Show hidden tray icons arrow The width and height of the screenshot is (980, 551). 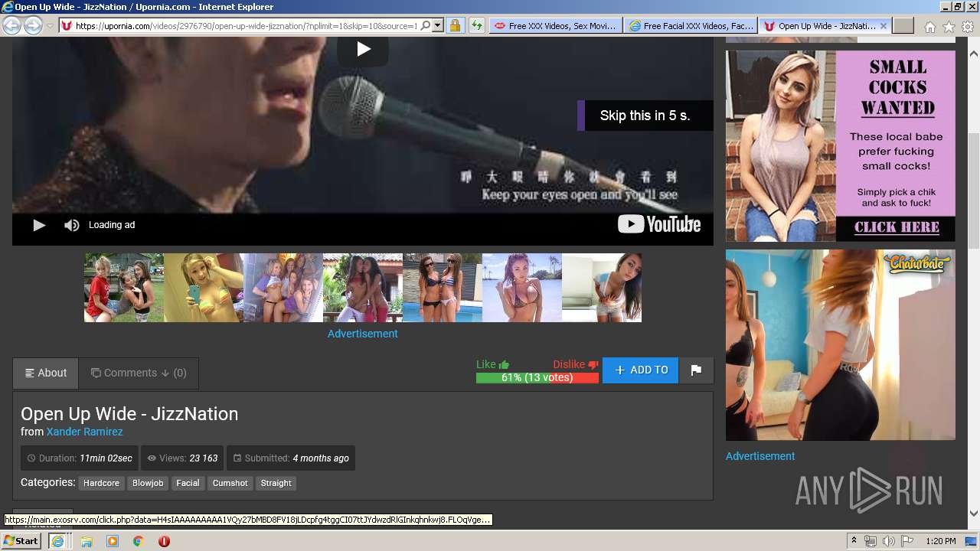855,541
